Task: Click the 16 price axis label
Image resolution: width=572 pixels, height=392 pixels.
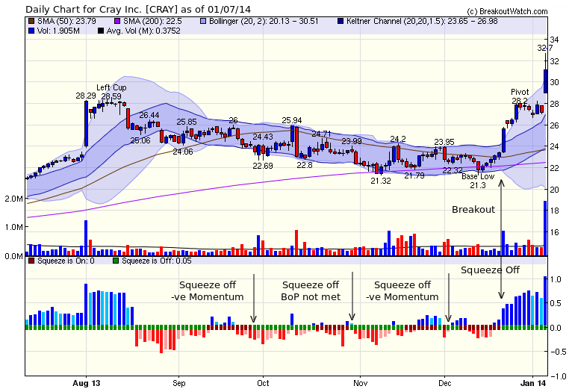Action: [555, 232]
